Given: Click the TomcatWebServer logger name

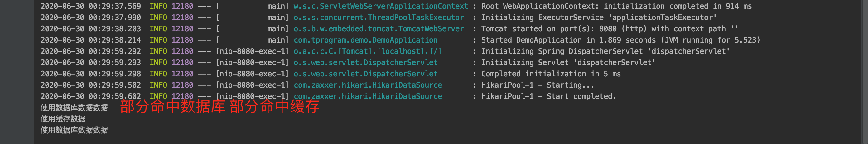Looking at the screenshot, I should pyautogui.click(x=379, y=29).
